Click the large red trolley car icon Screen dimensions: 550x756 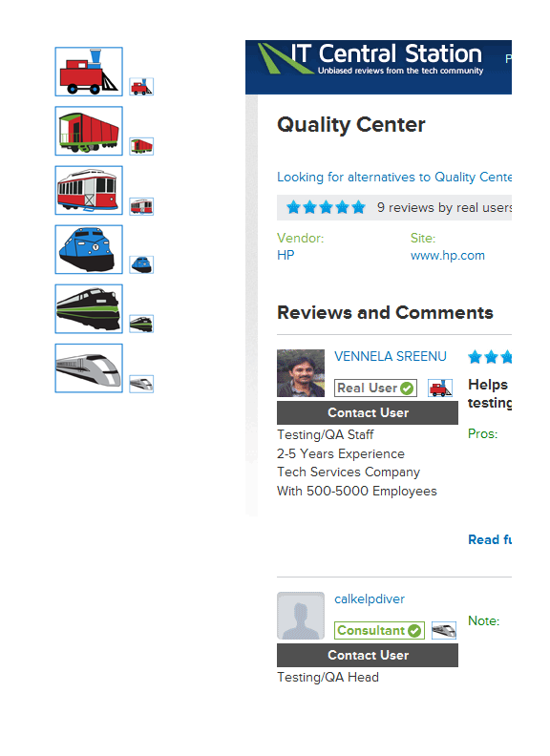coord(89,190)
